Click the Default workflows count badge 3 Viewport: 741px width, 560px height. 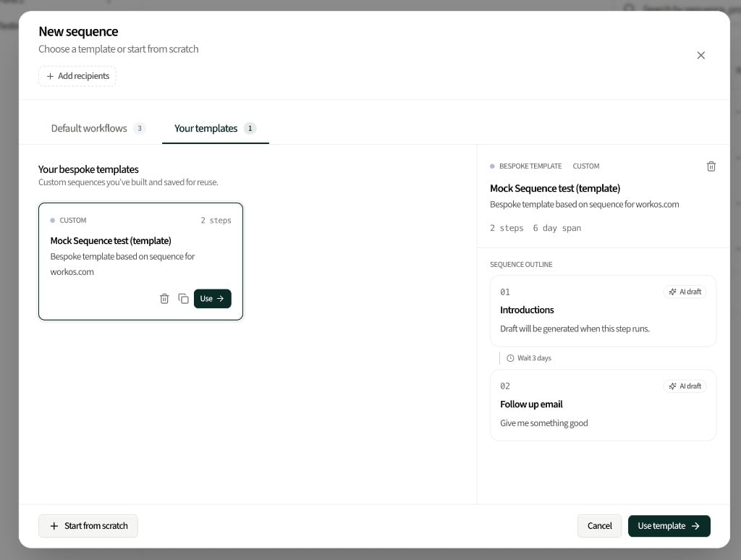(x=140, y=128)
